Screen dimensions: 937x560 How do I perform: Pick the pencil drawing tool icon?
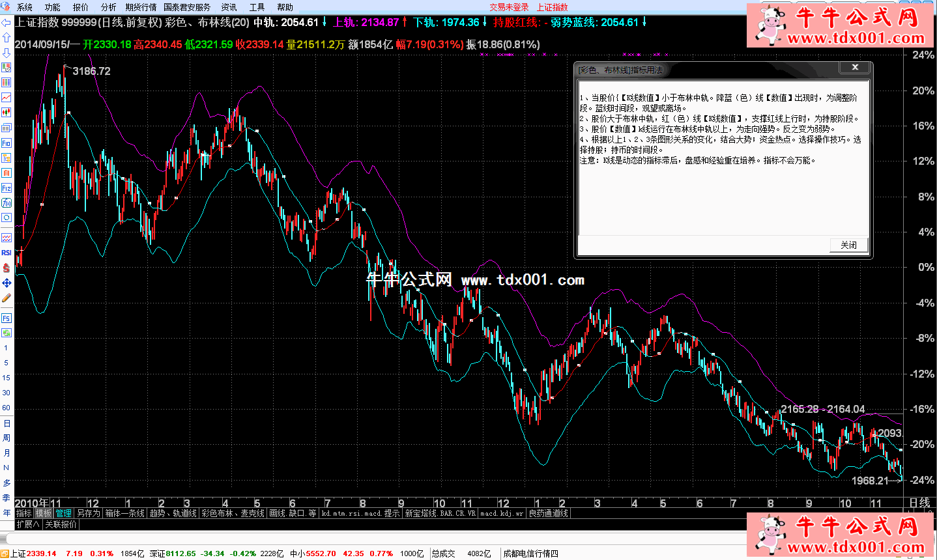tap(7, 298)
